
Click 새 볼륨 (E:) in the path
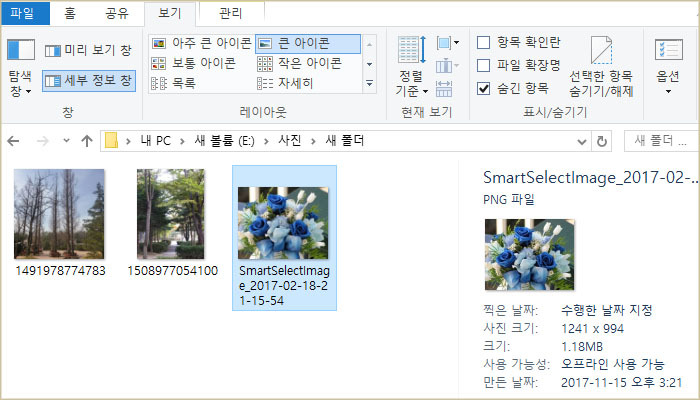coord(225,141)
